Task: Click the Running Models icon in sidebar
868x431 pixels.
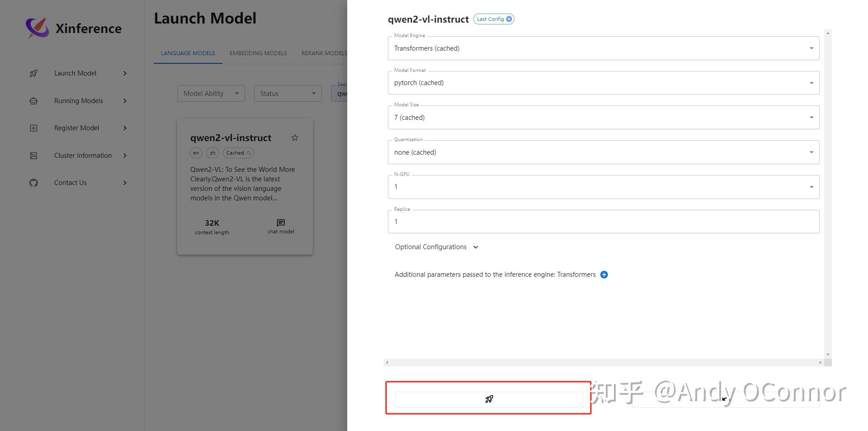Action: (33, 100)
